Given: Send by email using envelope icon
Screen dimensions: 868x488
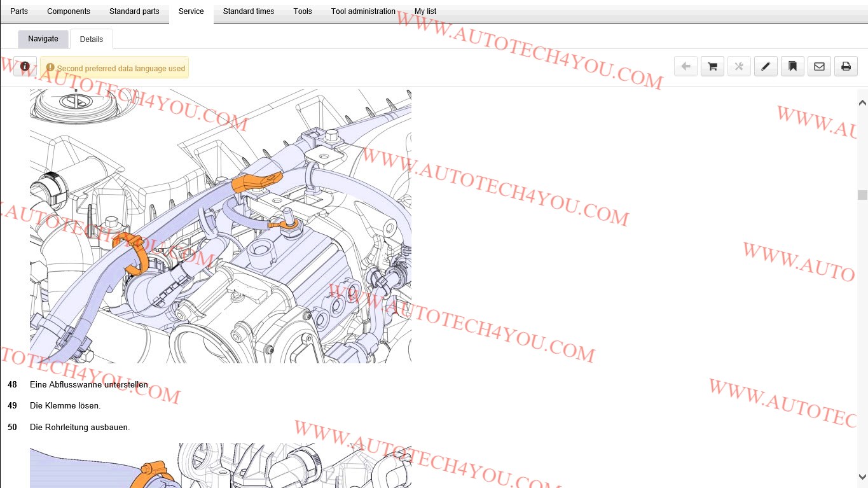Looking at the screenshot, I should click(819, 66).
